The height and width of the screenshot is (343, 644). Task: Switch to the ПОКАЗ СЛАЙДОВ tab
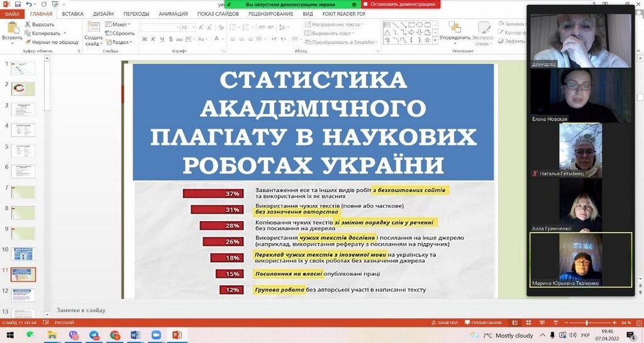pos(218,14)
